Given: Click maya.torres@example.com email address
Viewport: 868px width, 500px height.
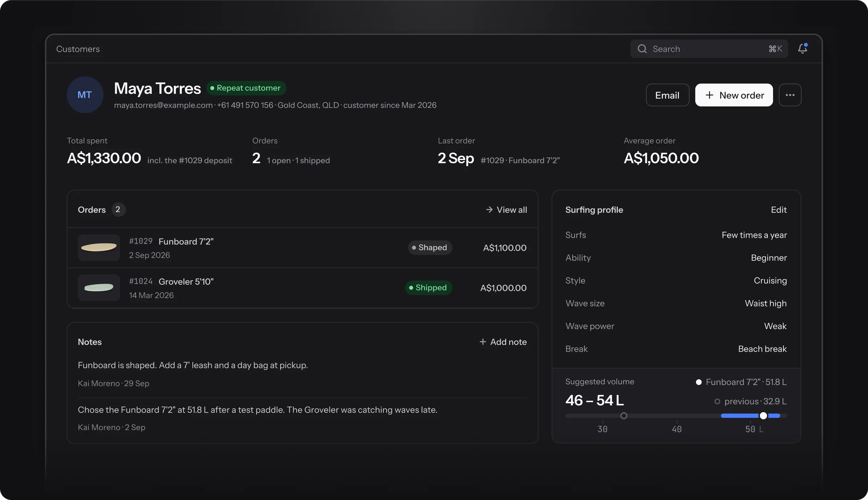Looking at the screenshot, I should 163,105.
